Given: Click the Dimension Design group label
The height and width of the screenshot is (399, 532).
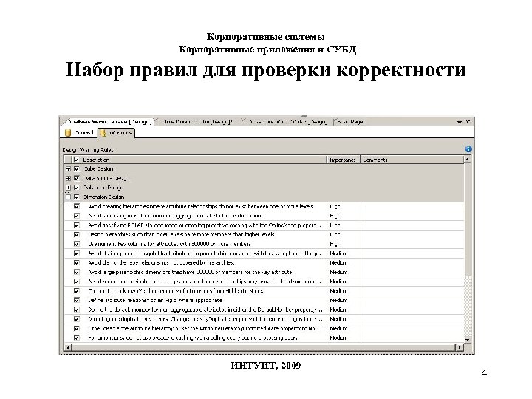Looking at the screenshot, I should (x=104, y=197).
